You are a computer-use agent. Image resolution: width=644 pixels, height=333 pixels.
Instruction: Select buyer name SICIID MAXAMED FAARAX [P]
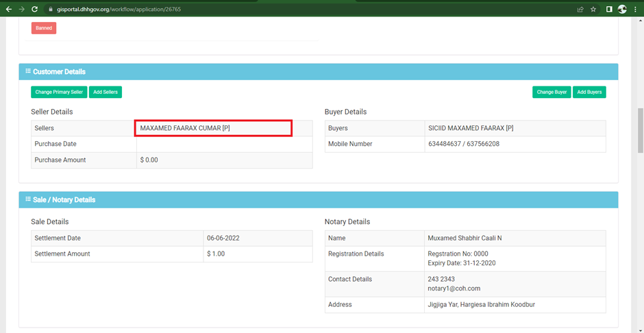pyautogui.click(x=471, y=128)
